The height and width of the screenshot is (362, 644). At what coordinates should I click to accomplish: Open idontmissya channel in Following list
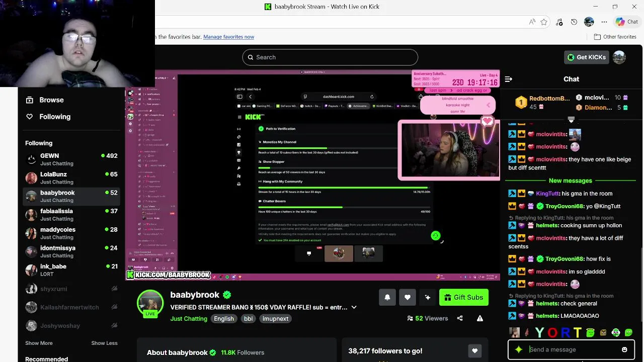click(71, 251)
